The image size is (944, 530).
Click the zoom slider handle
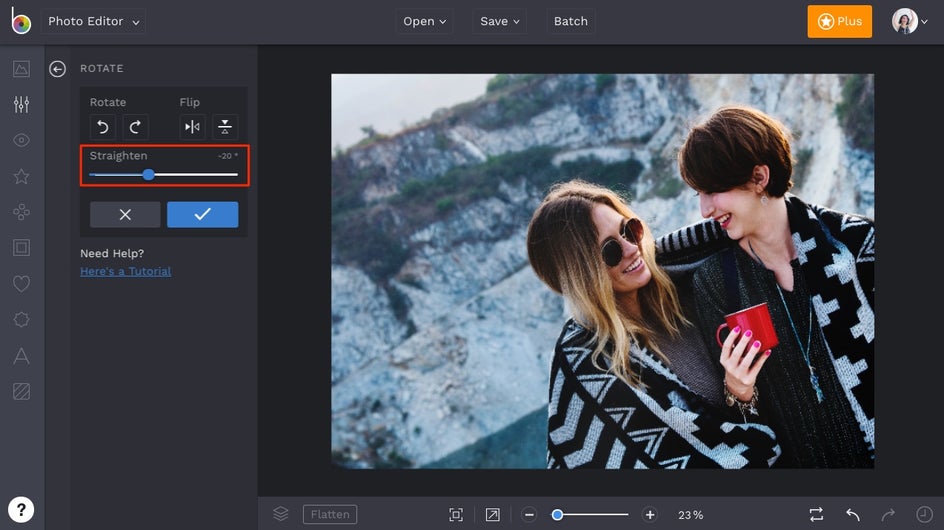point(557,515)
